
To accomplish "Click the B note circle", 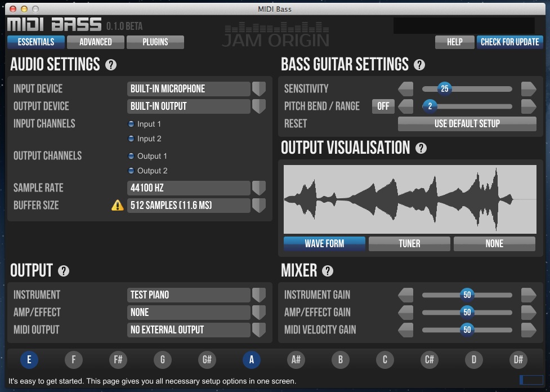I will point(340,360).
